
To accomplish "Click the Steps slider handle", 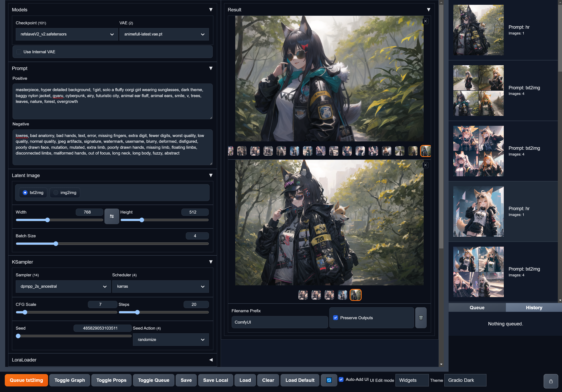I will 137,312.
